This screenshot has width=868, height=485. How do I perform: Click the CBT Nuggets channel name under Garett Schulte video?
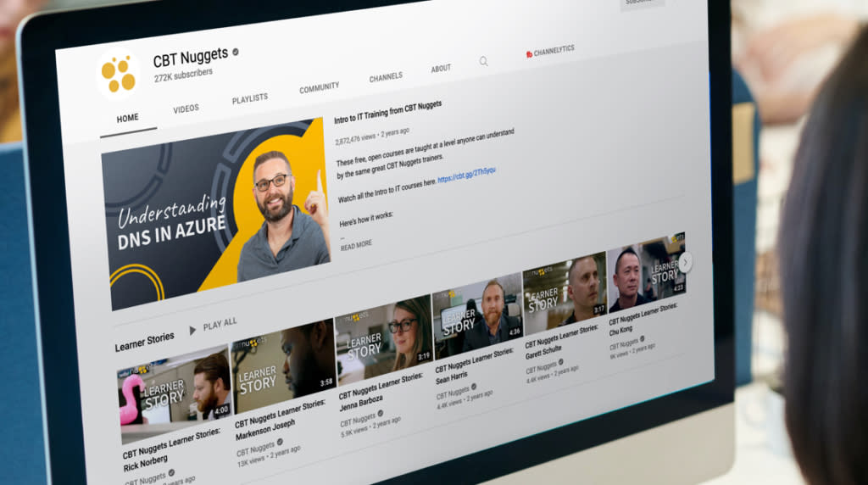pos(542,368)
